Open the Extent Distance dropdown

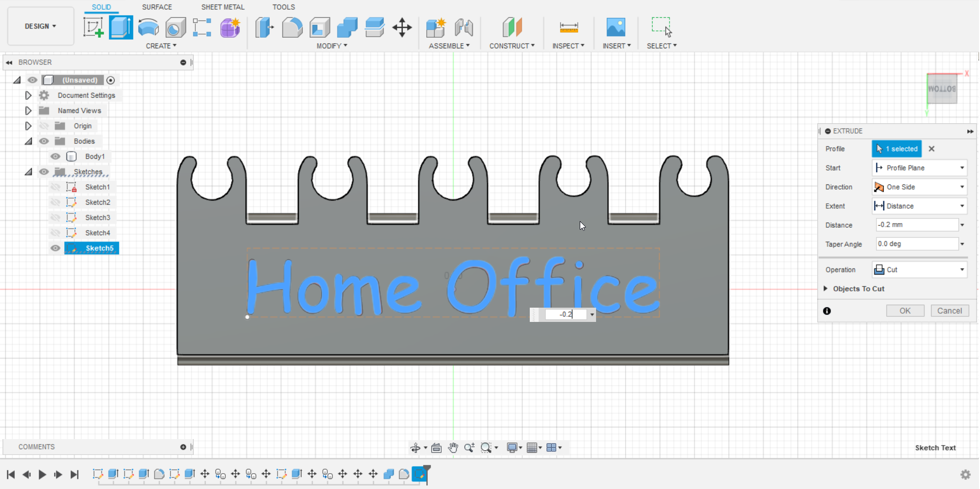point(920,206)
